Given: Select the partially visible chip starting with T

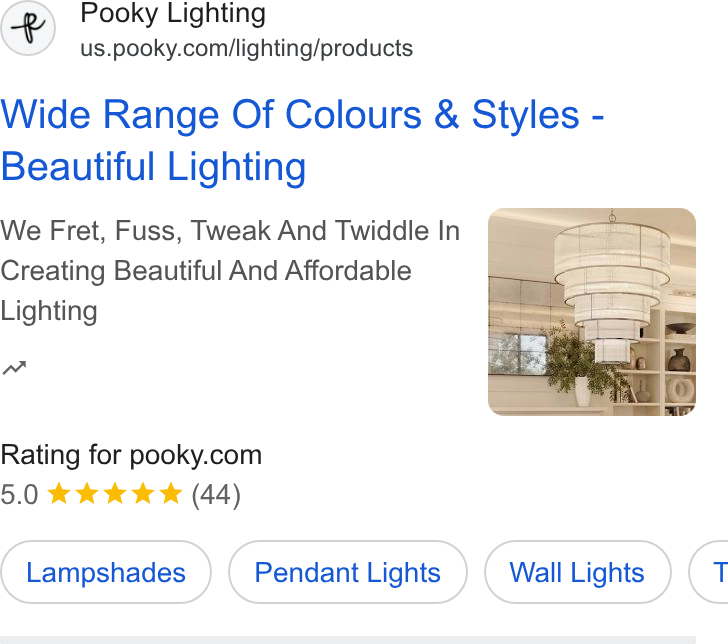Looking at the screenshot, I should [x=709, y=572].
